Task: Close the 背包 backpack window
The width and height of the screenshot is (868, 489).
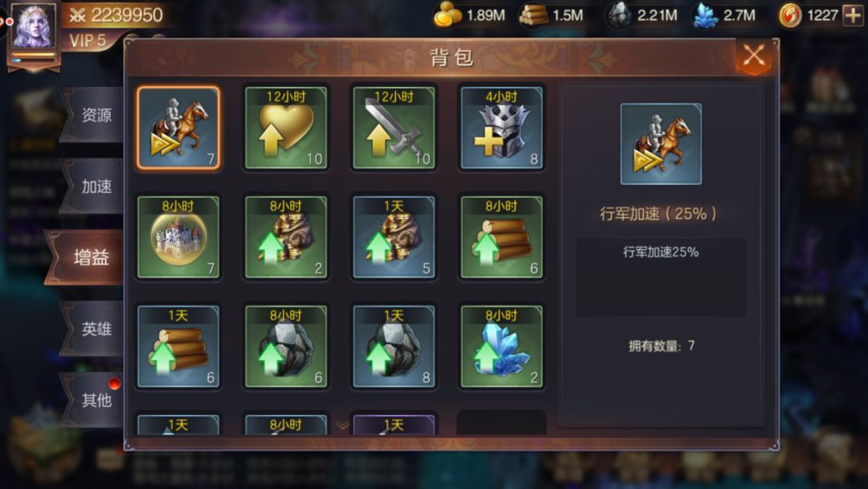Action: pyautogui.click(x=754, y=56)
